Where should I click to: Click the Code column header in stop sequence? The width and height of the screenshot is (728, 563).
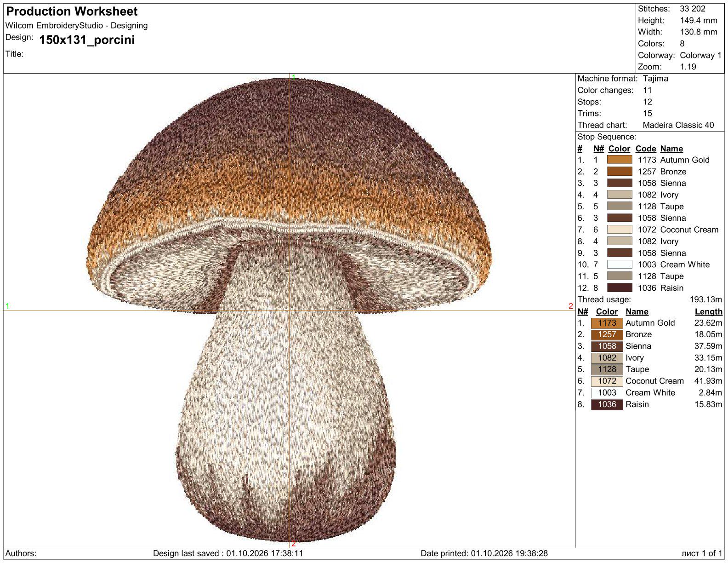click(645, 149)
